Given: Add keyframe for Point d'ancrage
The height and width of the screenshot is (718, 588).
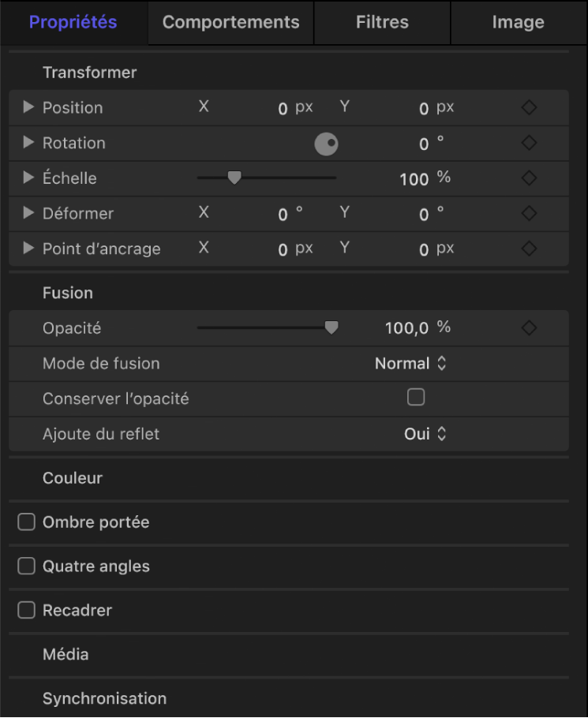Looking at the screenshot, I should tap(529, 249).
